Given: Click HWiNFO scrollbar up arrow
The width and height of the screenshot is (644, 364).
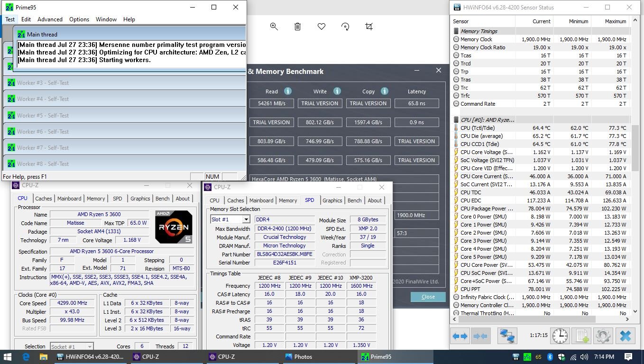Looking at the screenshot, I should pos(635,21).
